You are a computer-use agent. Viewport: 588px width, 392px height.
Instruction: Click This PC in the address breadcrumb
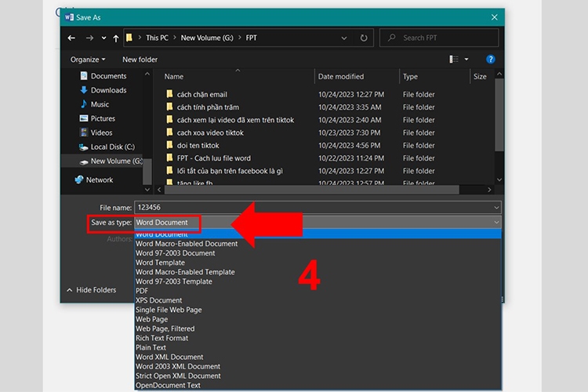[157, 38]
